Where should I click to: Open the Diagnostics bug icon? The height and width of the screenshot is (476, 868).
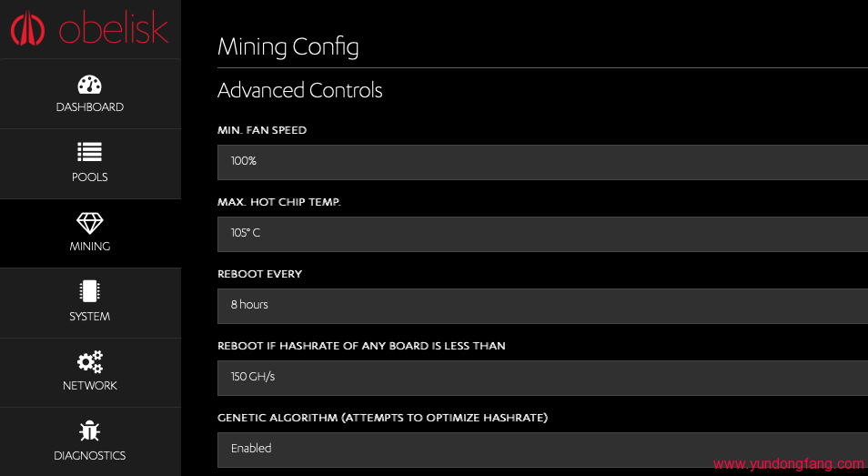coord(90,430)
